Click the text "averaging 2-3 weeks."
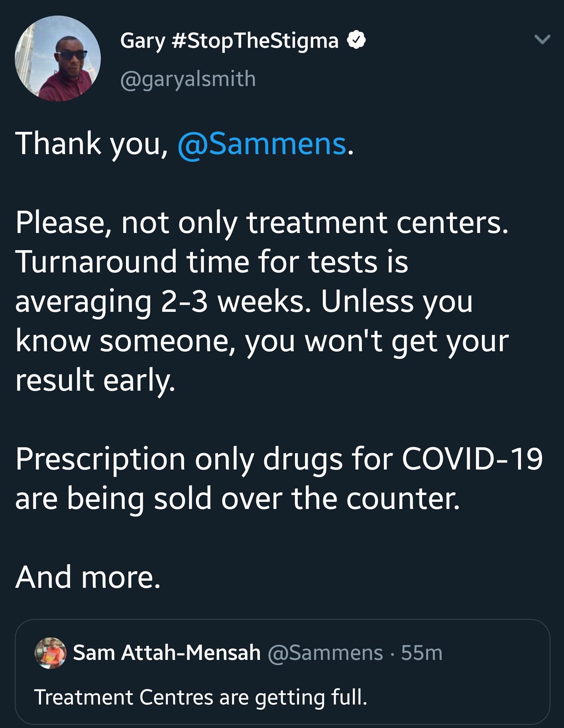Screen dimensions: 564x728 [x=163, y=301]
